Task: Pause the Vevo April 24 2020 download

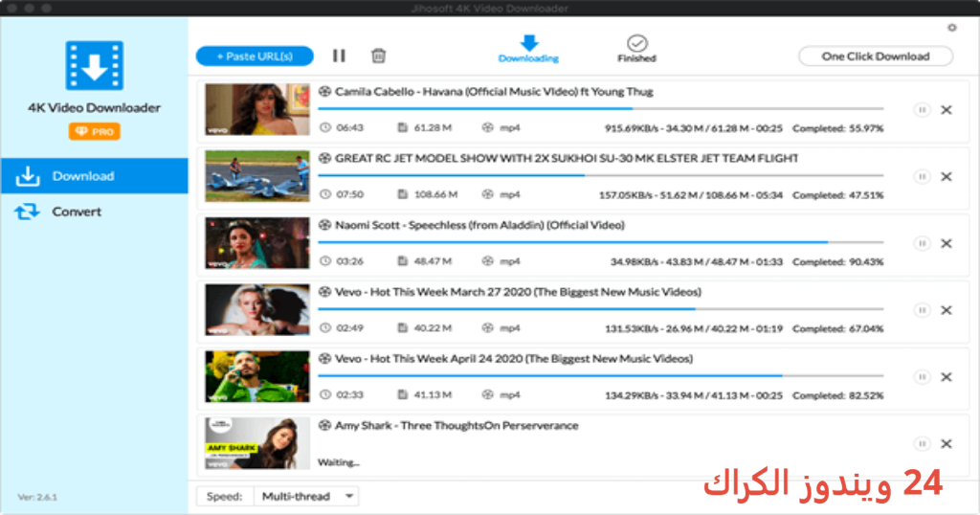Action: tap(922, 377)
